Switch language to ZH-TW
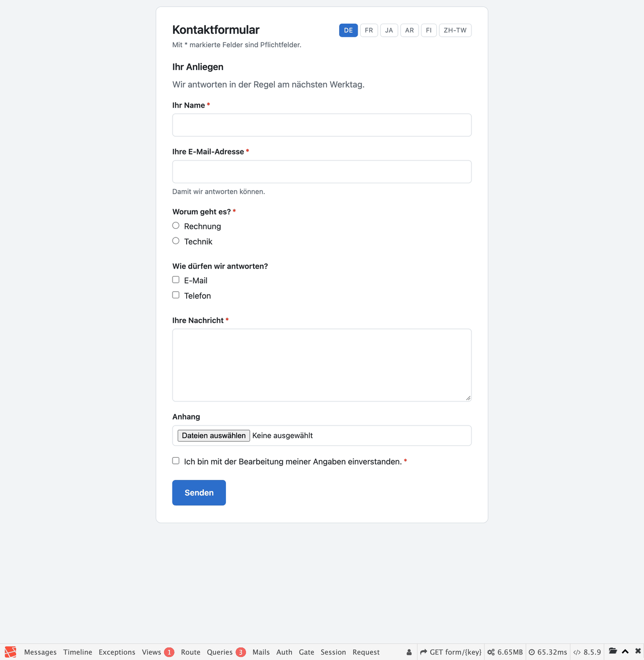Screen dimensions: 644x660 click(455, 30)
